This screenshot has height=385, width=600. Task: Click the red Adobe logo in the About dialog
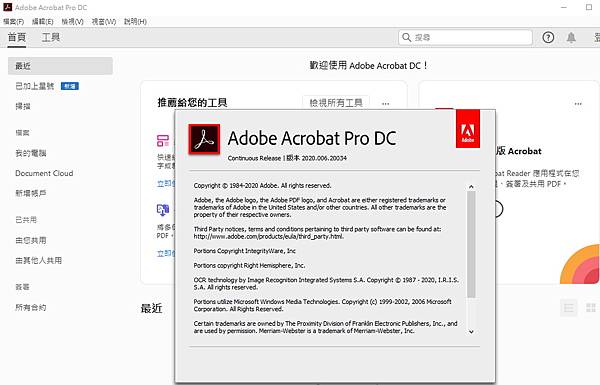[x=468, y=129]
